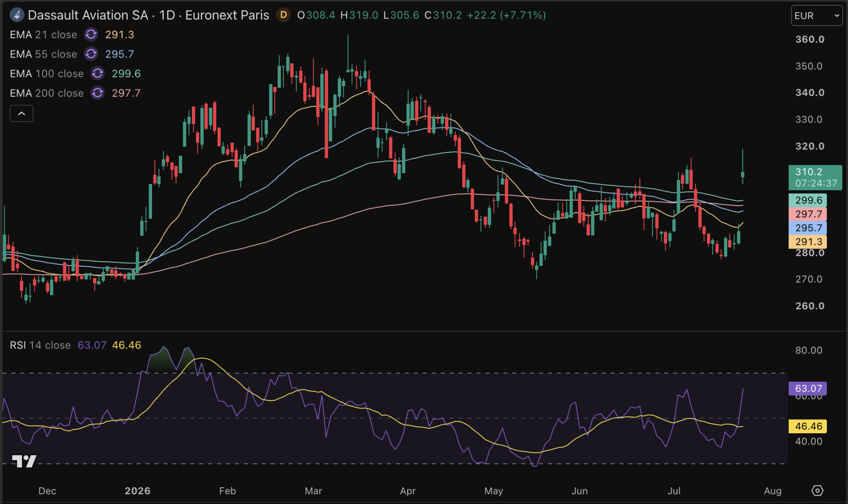The height and width of the screenshot is (504, 848).
Task: Click the yellow 291.3 EMA price tag
Action: 808,242
